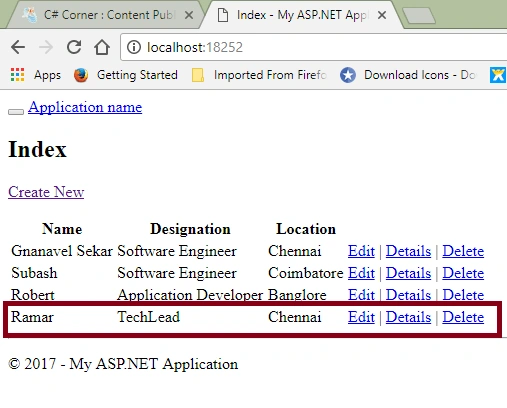Screen dimensions: 507x408
Task: Open the browser home page icon
Action: pyautogui.click(x=102, y=47)
